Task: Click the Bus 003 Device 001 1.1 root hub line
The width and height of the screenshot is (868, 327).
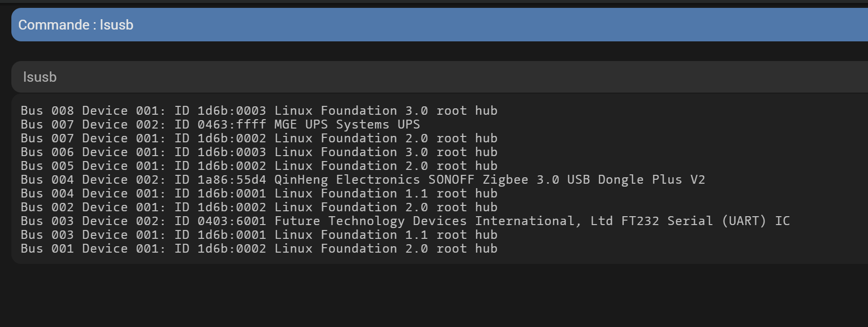Action: tap(259, 235)
